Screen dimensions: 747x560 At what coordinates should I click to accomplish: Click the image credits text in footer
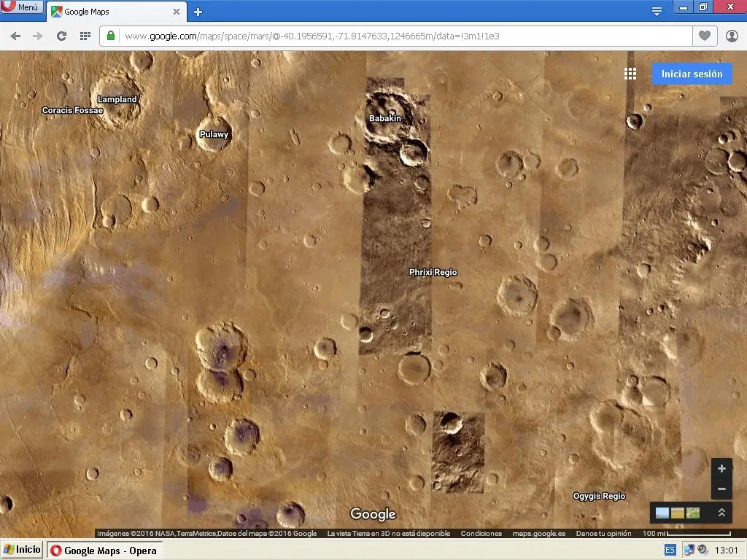206,533
